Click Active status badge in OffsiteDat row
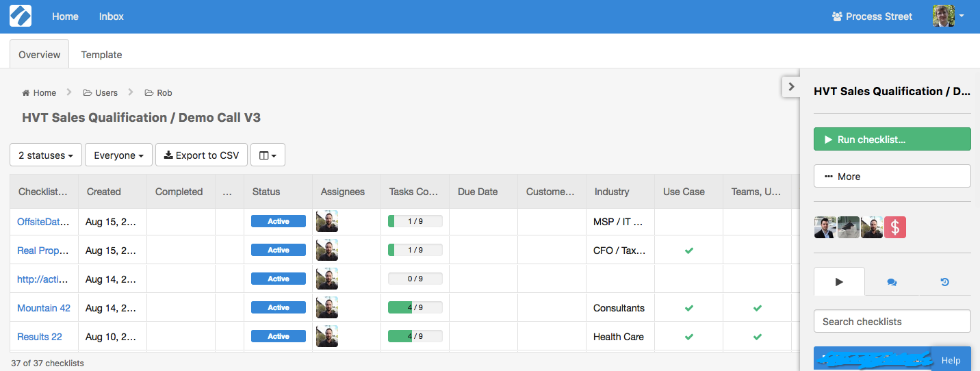 tap(279, 221)
